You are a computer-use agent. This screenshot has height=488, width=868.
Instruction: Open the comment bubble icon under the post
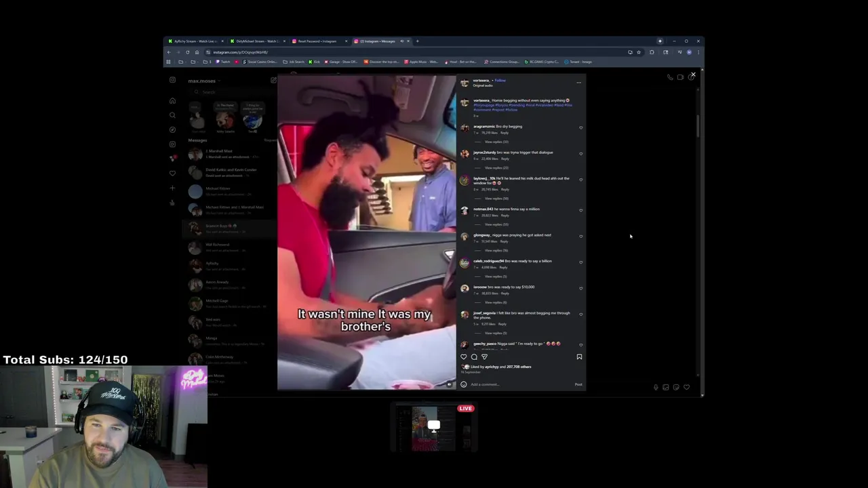coord(474,357)
